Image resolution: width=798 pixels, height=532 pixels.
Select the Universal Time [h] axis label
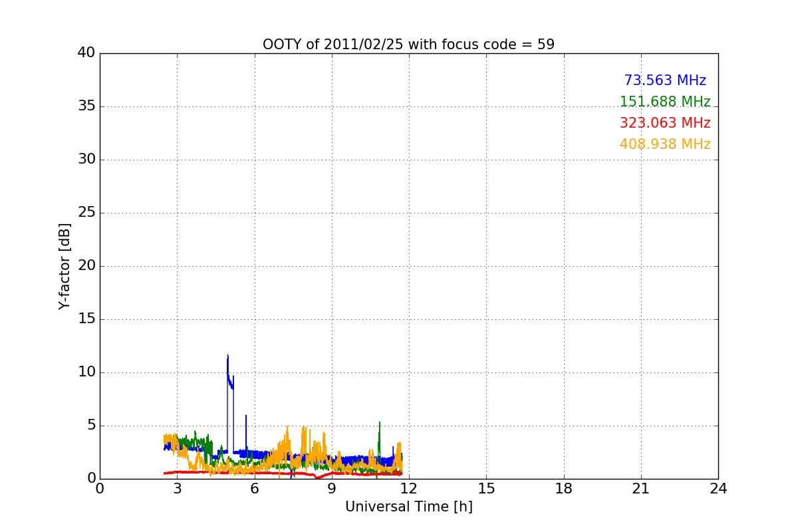408,507
